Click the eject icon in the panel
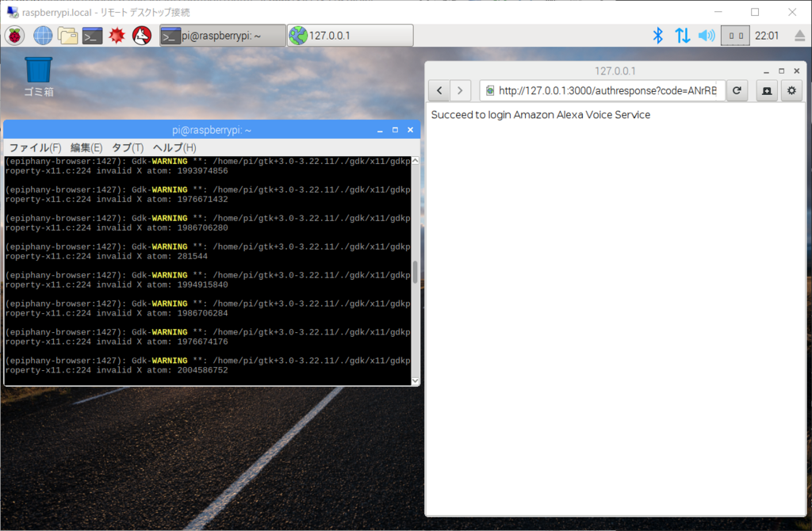The width and height of the screenshot is (812, 531). coord(799,36)
